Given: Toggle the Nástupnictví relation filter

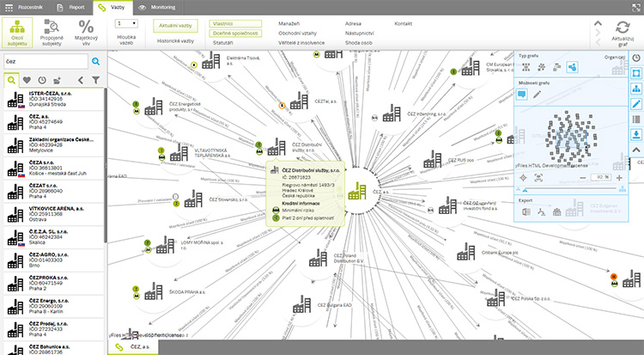Looking at the screenshot, I should [360, 34].
